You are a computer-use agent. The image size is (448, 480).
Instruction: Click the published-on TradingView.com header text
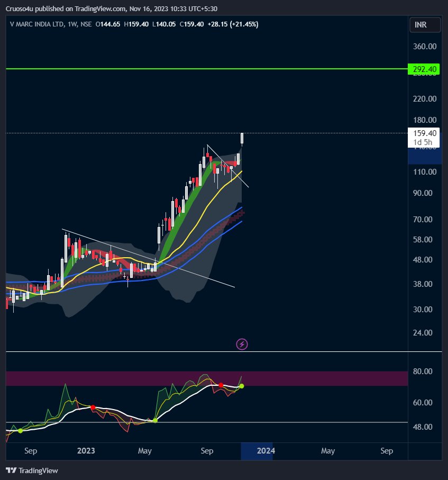coord(112,8)
